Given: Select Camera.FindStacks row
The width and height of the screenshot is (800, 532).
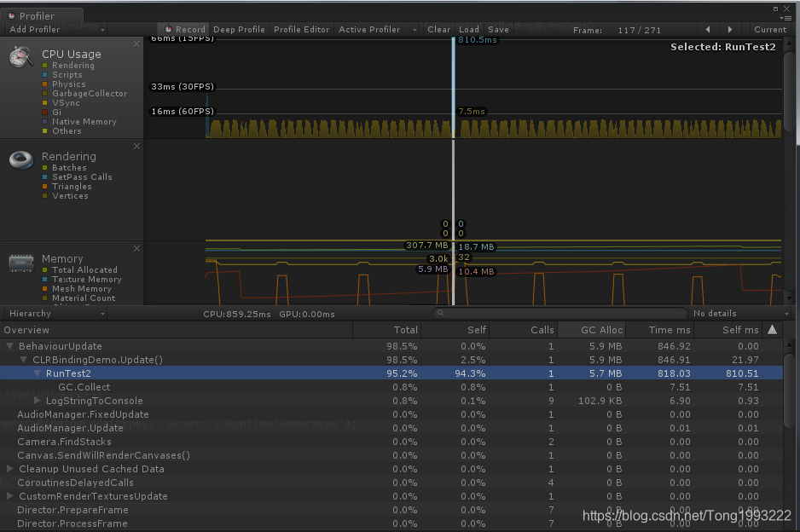Looking at the screenshot, I should tap(391, 442).
